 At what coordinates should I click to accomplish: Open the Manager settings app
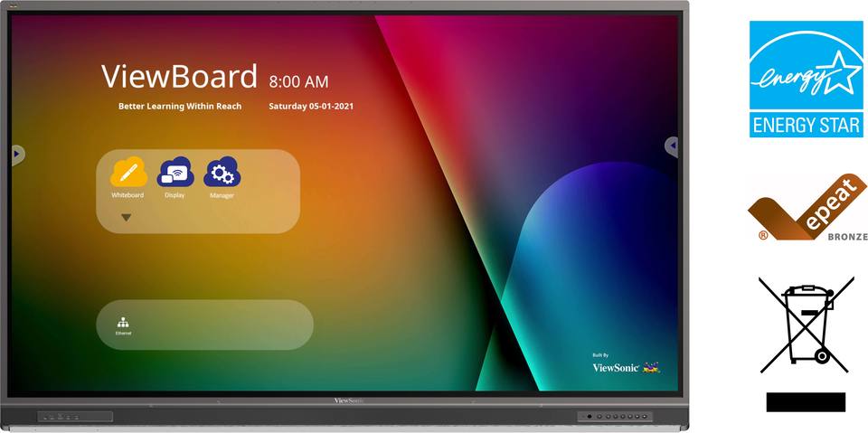point(222,173)
